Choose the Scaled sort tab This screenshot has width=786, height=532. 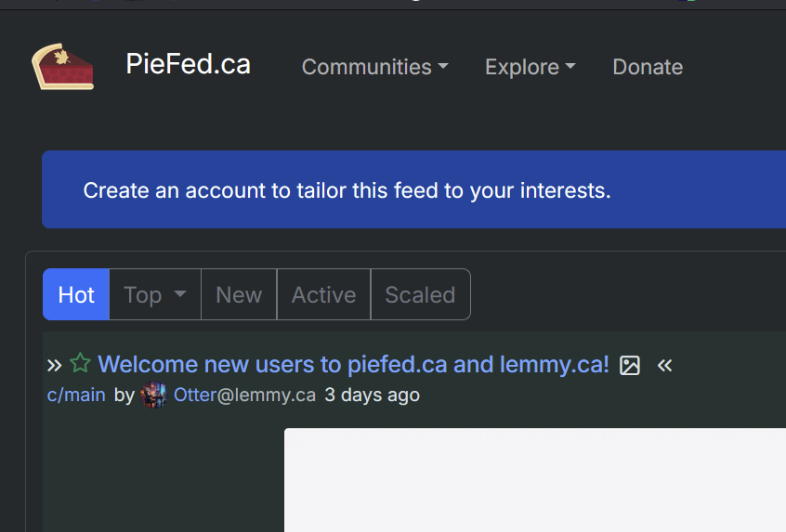(420, 294)
